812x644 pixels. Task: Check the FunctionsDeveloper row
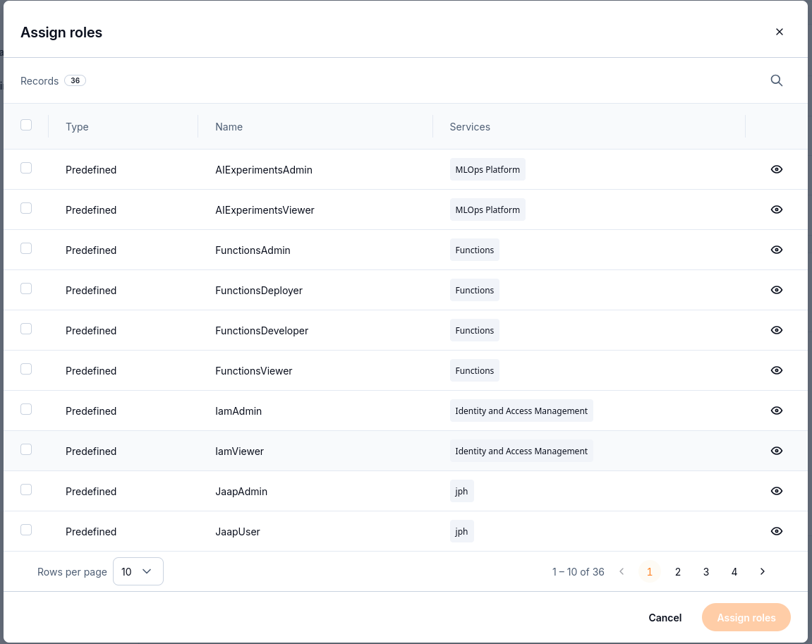(26, 329)
